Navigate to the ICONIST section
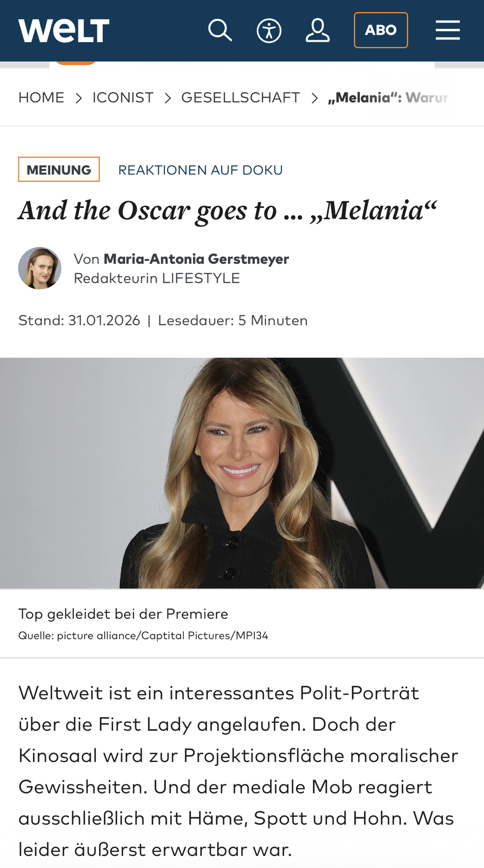This screenshot has height=868, width=484. (x=123, y=98)
